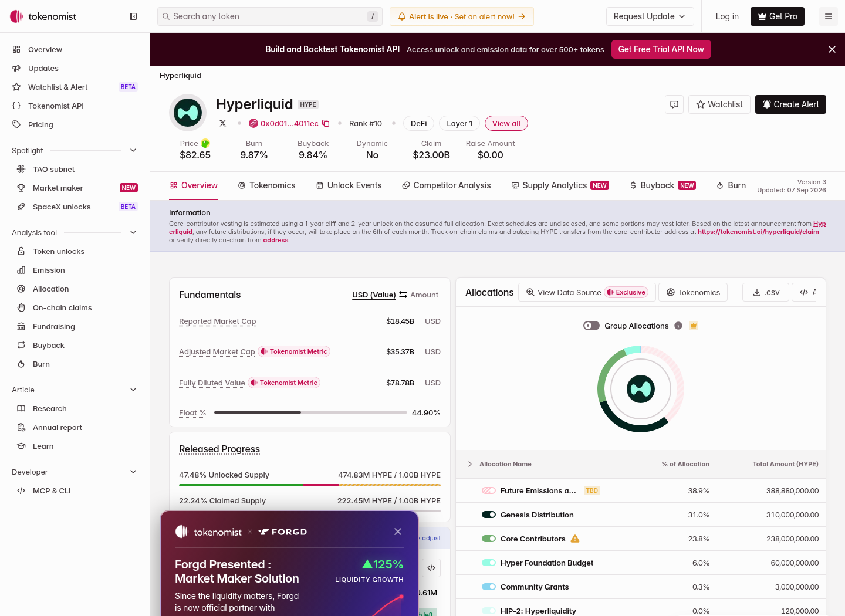The width and height of the screenshot is (845, 616).
Task: Open the hamburger menu icon
Action: (829, 16)
